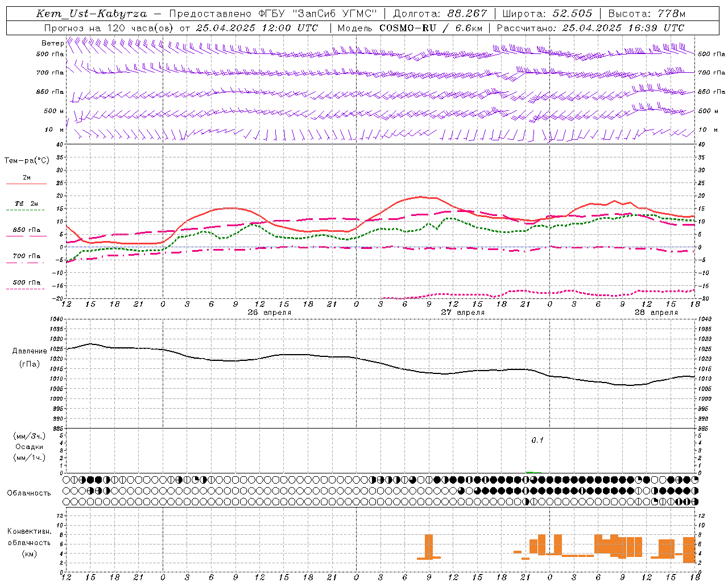This screenshot has height=582, width=728.
Task: Click the 28 апреля date label
Action: [x=656, y=312]
